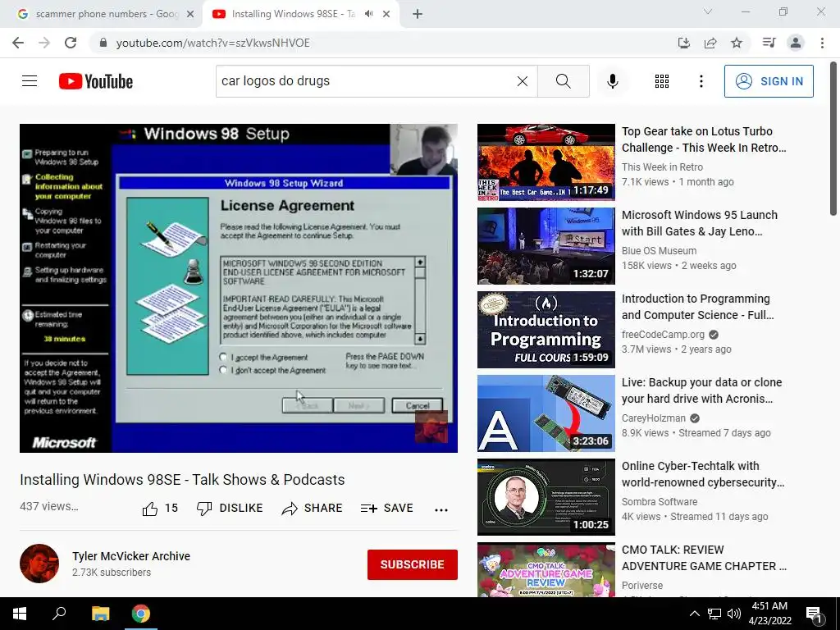Open a new tab with the plus
Screen dimensions: 840x630
pyautogui.click(x=418, y=14)
